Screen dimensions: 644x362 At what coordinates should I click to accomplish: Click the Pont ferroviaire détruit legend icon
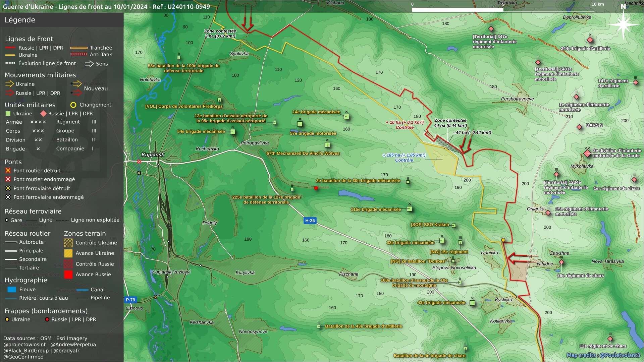[x=8, y=188]
